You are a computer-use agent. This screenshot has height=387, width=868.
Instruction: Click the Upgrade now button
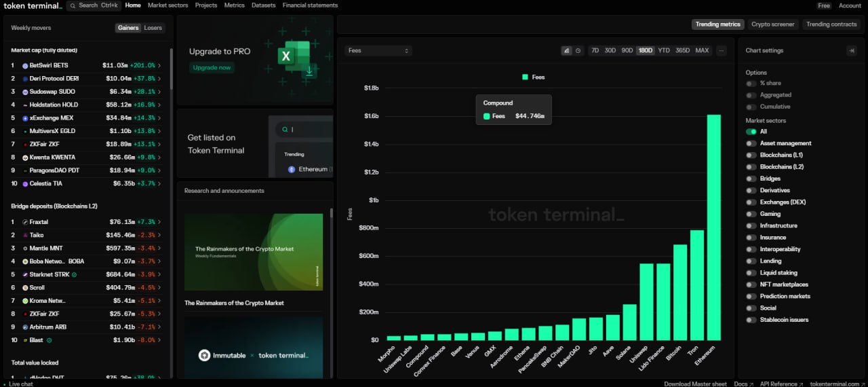[212, 68]
